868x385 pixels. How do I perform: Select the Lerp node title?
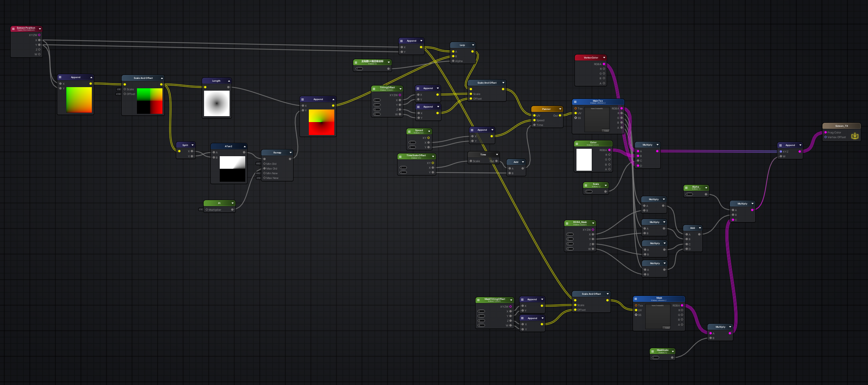click(x=462, y=45)
